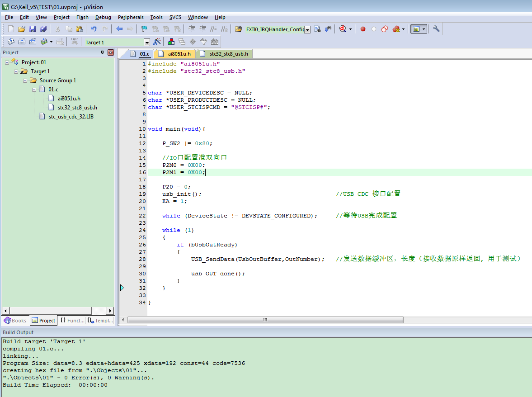Select stc_usb_cdc_32.LIB in project tree
This screenshot has width=532, height=397.
click(x=71, y=117)
